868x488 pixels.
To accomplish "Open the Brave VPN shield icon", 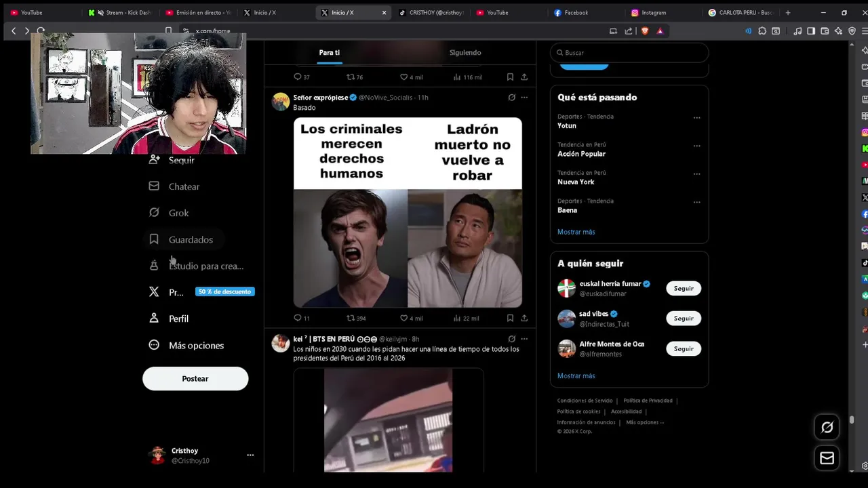I will (x=852, y=30).
